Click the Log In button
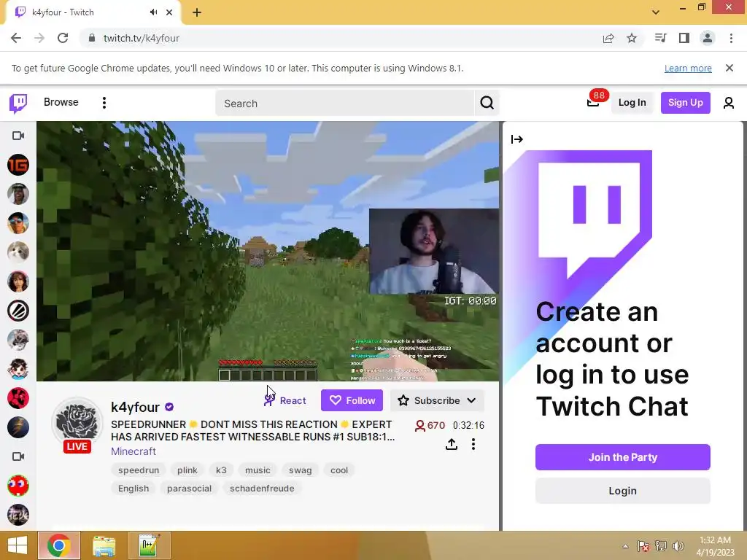The width and height of the screenshot is (747, 560). [x=632, y=103]
